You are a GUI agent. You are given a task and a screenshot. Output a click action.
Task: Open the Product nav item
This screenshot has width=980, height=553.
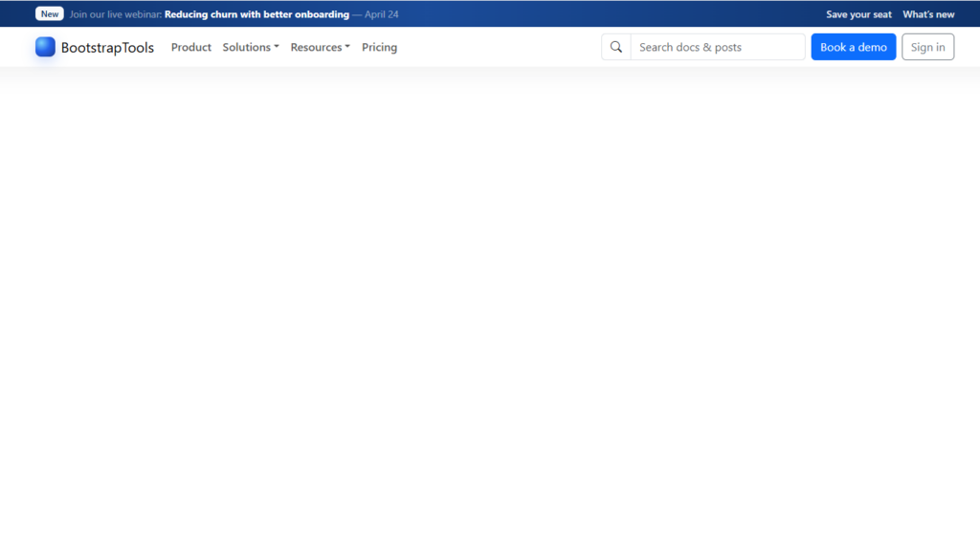191,47
